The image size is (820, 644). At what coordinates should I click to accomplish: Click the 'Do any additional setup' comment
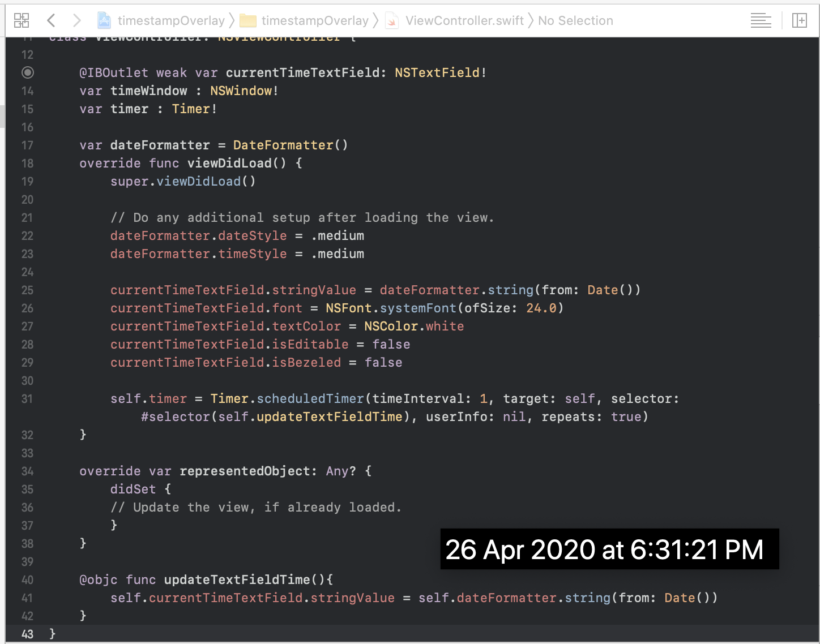pyautogui.click(x=302, y=217)
